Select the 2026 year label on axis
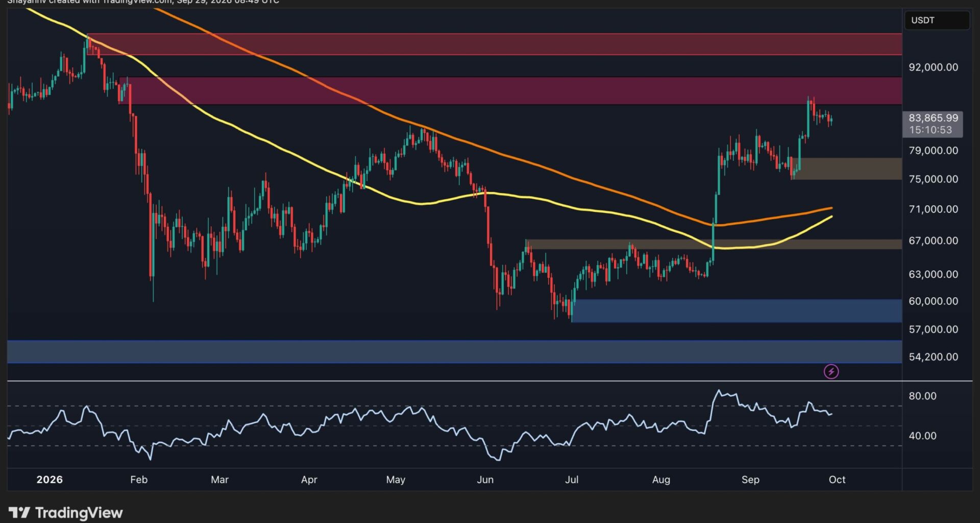Screen dimensions: 980x523 [x=50, y=480]
